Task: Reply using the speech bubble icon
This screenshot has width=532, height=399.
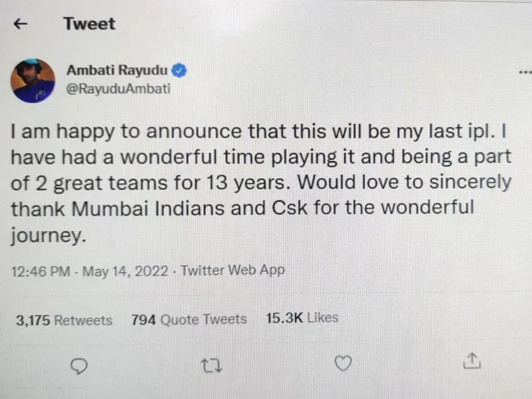Action: pyautogui.click(x=79, y=365)
